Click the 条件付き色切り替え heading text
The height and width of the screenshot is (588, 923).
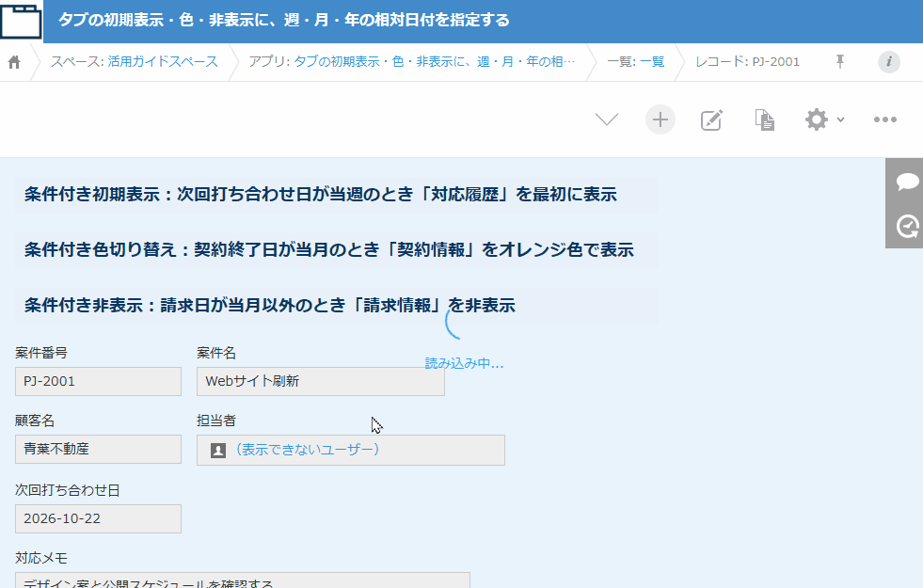(x=329, y=249)
